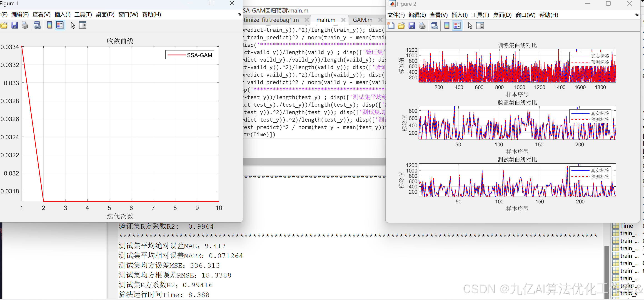Toggle Insert Colorbar in Figure 2 toolbar
644x300 pixels.
coord(447,25)
